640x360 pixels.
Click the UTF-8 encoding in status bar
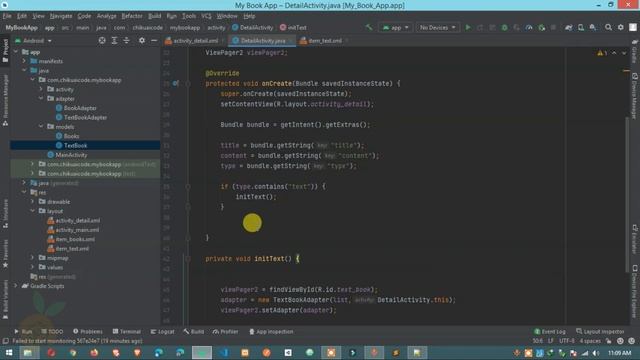567,341
